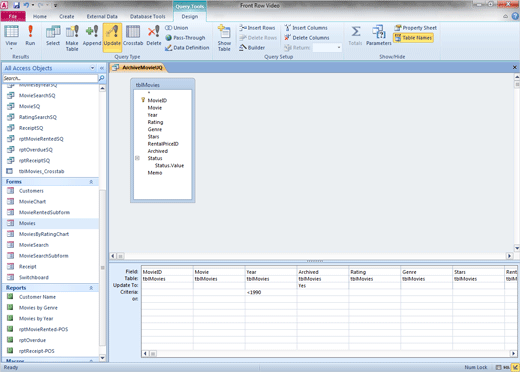This screenshot has width=520, height=372.
Task: Switch to the Create ribbon tab
Action: pos(67,16)
